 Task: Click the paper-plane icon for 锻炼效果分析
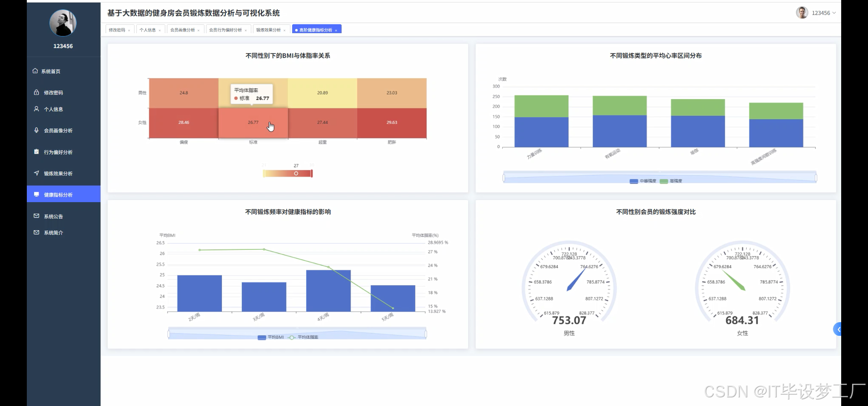click(36, 173)
